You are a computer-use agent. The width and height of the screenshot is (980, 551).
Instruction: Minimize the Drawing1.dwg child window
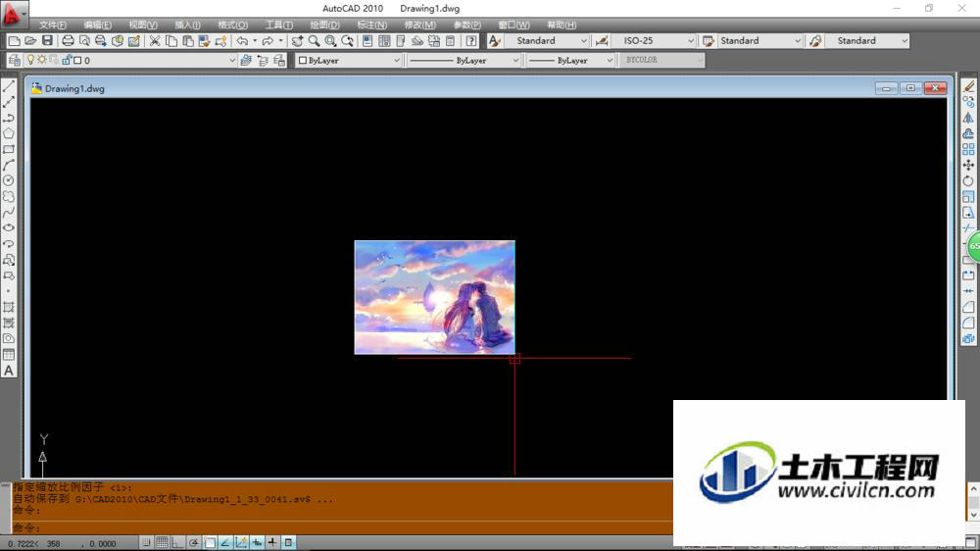[886, 88]
